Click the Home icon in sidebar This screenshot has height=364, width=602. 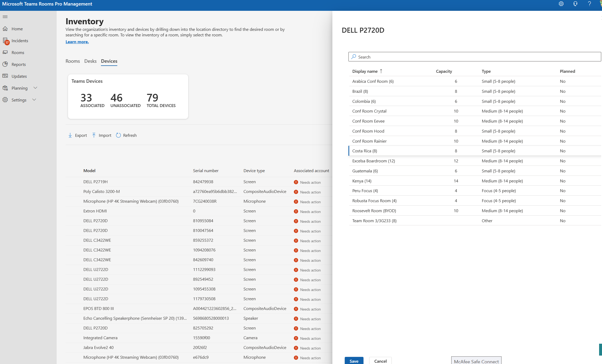click(x=5, y=29)
